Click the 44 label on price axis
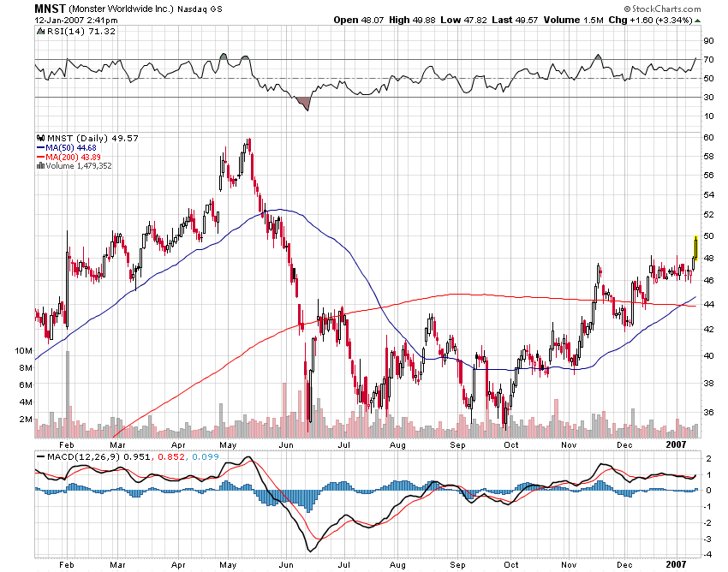 click(708, 305)
